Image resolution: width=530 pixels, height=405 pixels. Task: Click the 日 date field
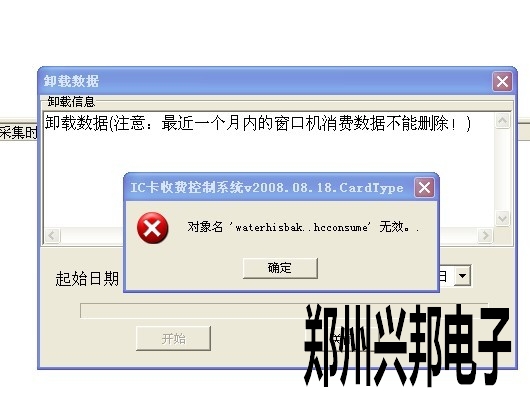(x=446, y=276)
